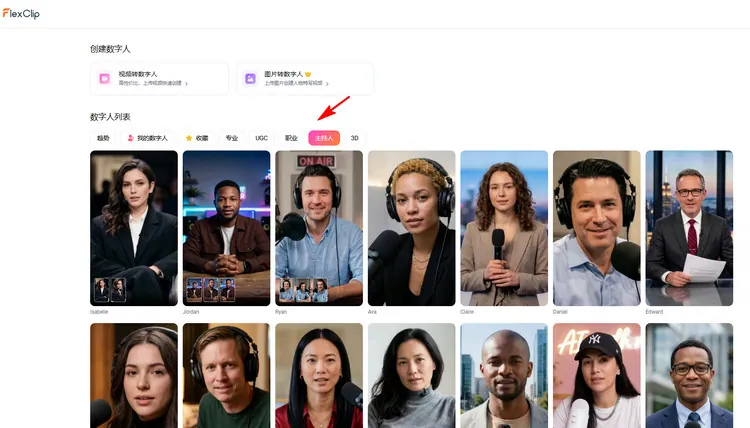Click the chevron under 图片转数字人
The height and width of the screenshot is (428, 750).
(x=327, y=84)
